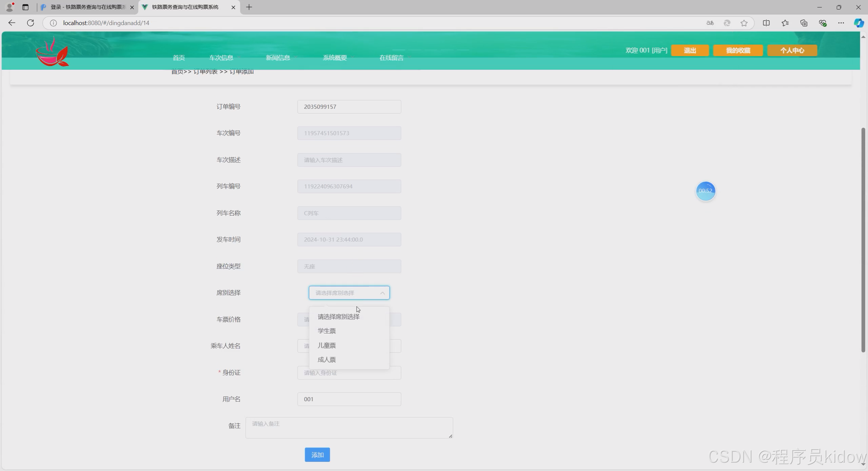Focus the 用户名 input field
The width and height of the screenshot is (868, 471).
pyautogui.click(x=349, y=399)
